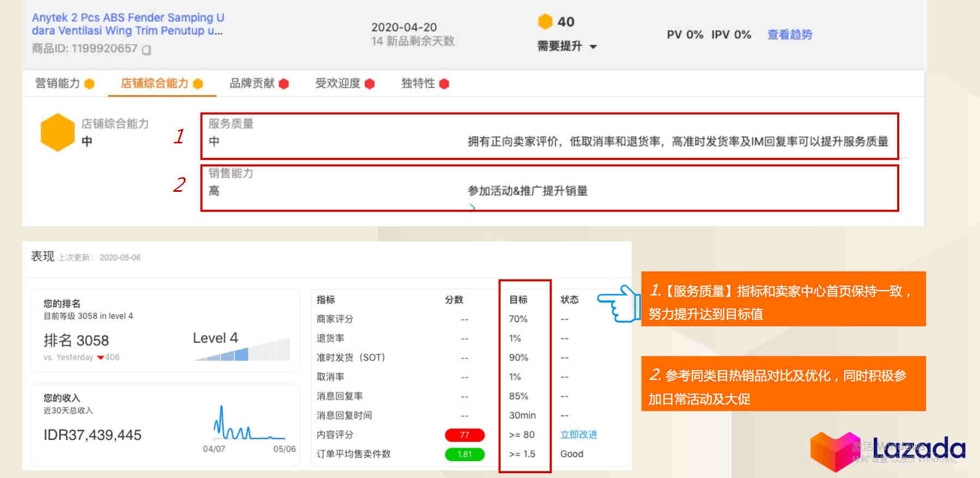This screenshot has width=980, height=478.
Task: Switch to the 独特性 tab
Action: (425, 83)
